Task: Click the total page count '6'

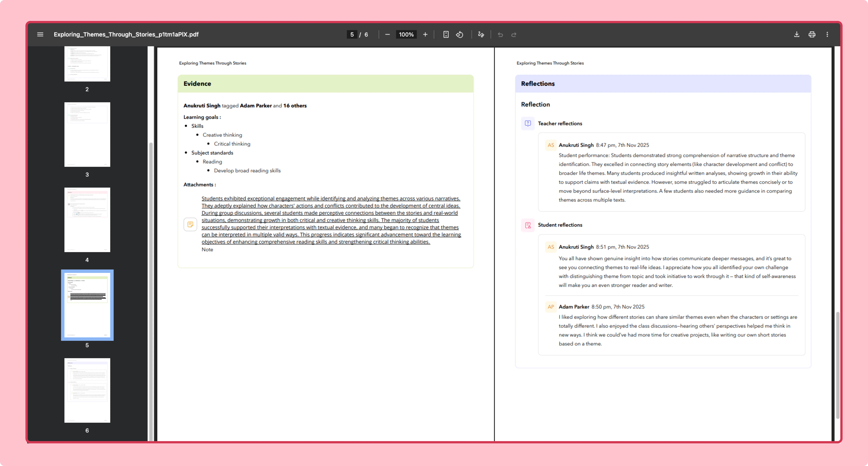Action: click(x=366, y=34)
